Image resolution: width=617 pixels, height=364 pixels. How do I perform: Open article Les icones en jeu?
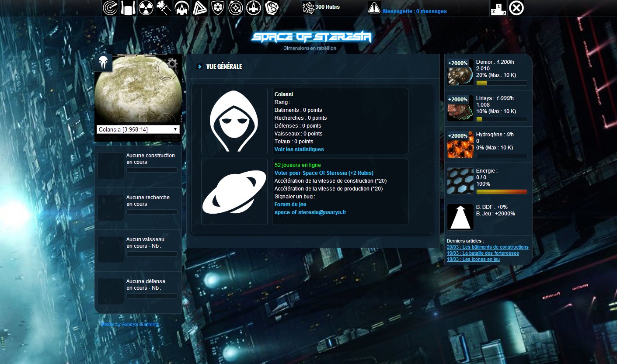473,260
